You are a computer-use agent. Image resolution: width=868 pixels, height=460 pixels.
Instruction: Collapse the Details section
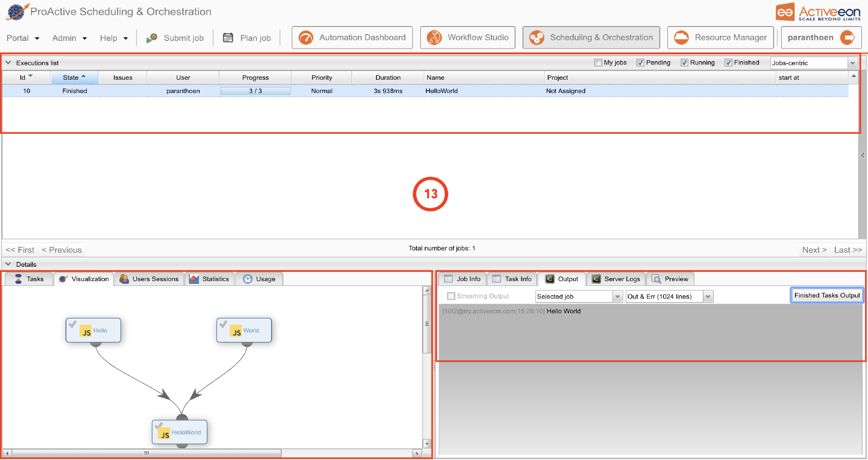coord(8,264)
